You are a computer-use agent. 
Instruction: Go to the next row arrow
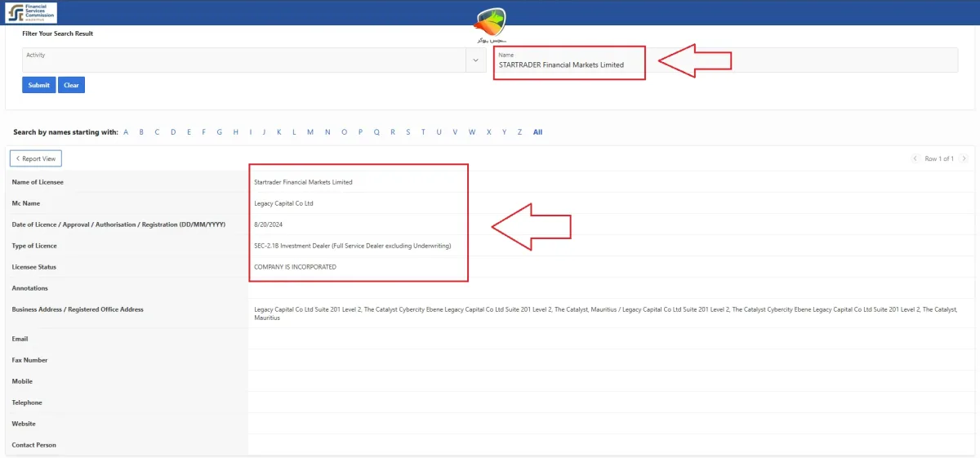point(964,158)
